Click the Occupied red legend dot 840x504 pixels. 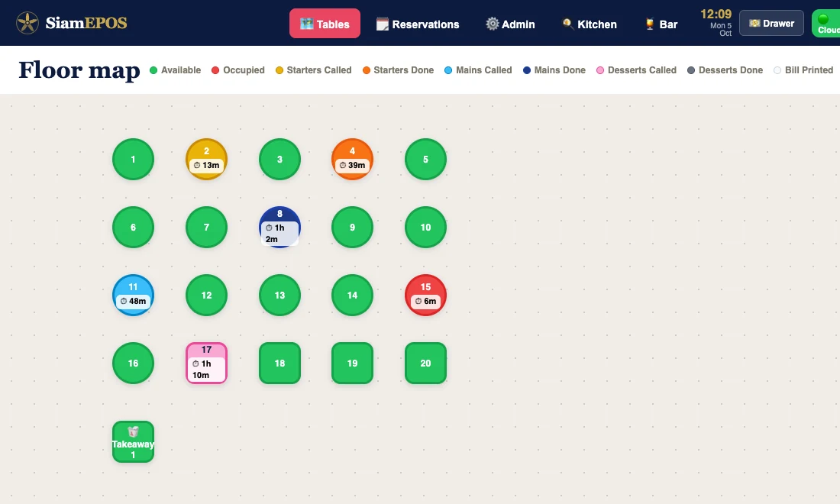tap(215, 70)
